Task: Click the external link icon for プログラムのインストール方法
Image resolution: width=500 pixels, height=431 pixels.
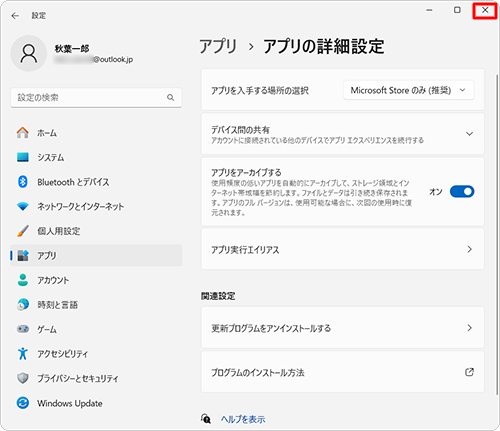Action: pyautogui.click(x=469, y=372)
